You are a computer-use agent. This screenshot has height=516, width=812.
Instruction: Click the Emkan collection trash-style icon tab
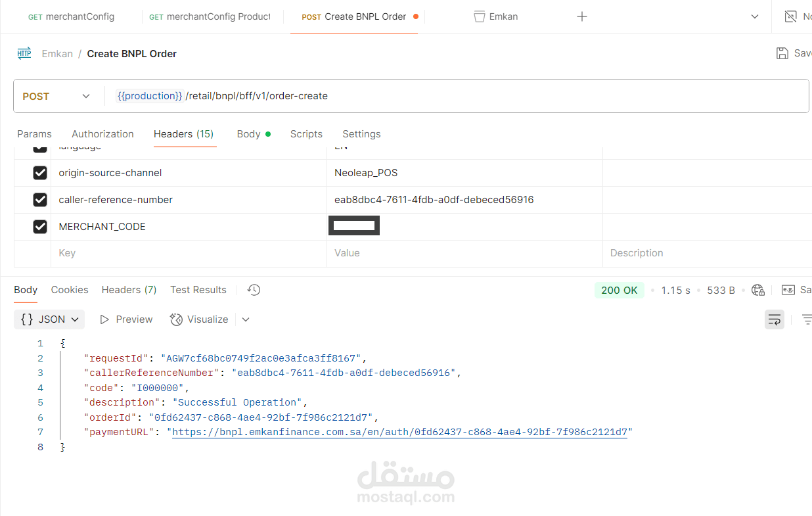click(x=496, y=16)
